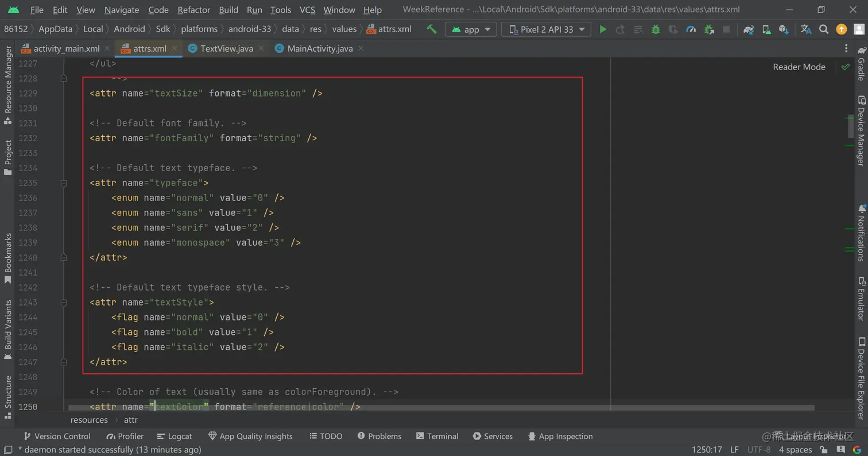This screenshot has width=868, height=456.
Task: Open the Services tool window
Action: 493,436
